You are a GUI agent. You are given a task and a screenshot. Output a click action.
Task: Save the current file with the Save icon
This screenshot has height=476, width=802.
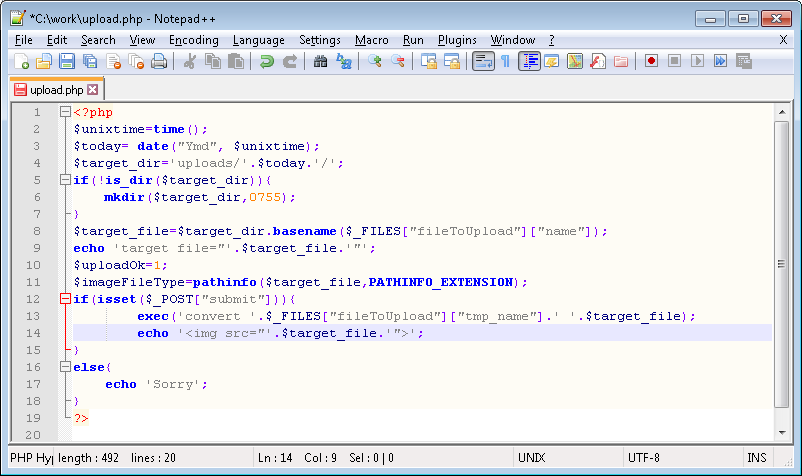[67, 61]
